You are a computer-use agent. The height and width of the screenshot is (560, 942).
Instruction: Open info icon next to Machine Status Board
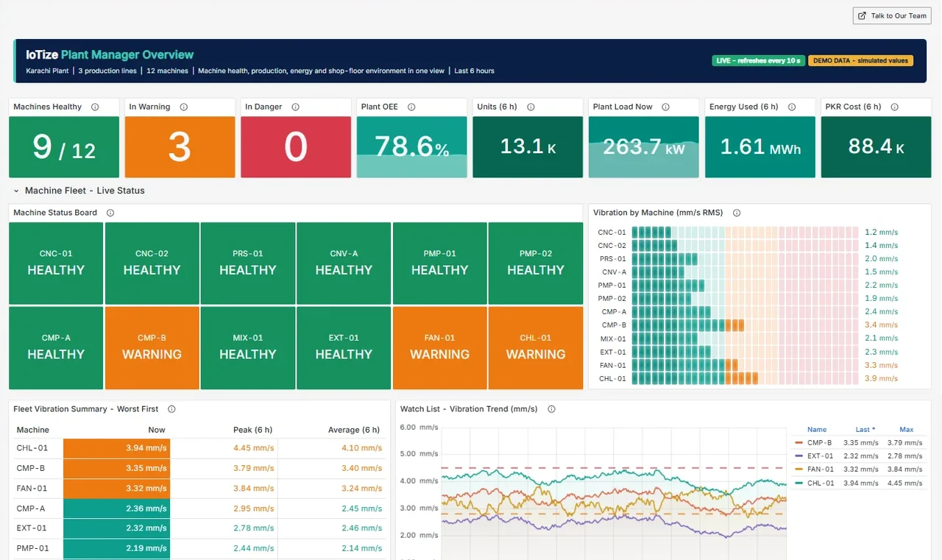click(110, 213)
